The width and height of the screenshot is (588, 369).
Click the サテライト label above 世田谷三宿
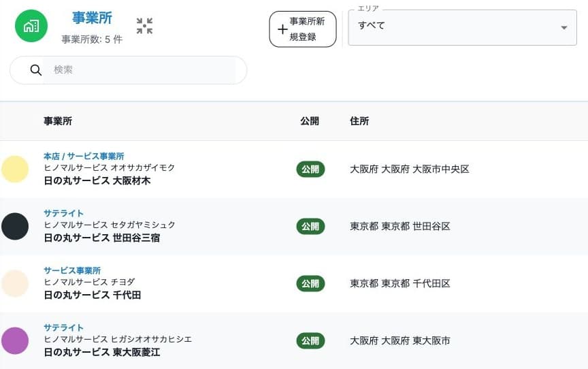(63, 213)
